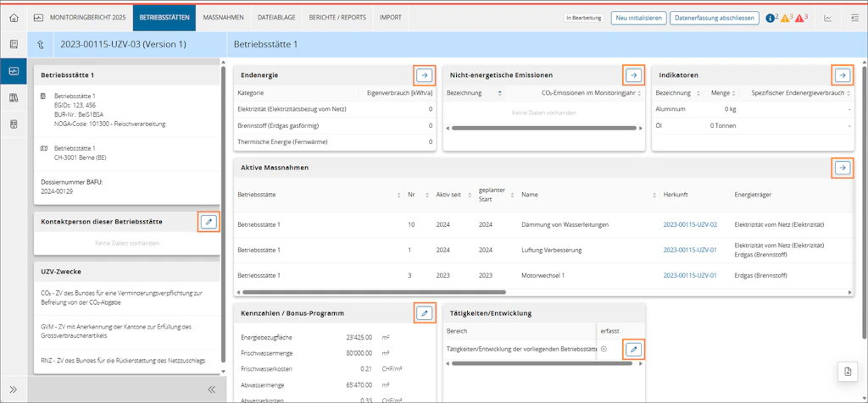The width and height of the screenshot is (868, 403).
Task: Click the In Bearbeitung status badge
Action: pos(584,18)
